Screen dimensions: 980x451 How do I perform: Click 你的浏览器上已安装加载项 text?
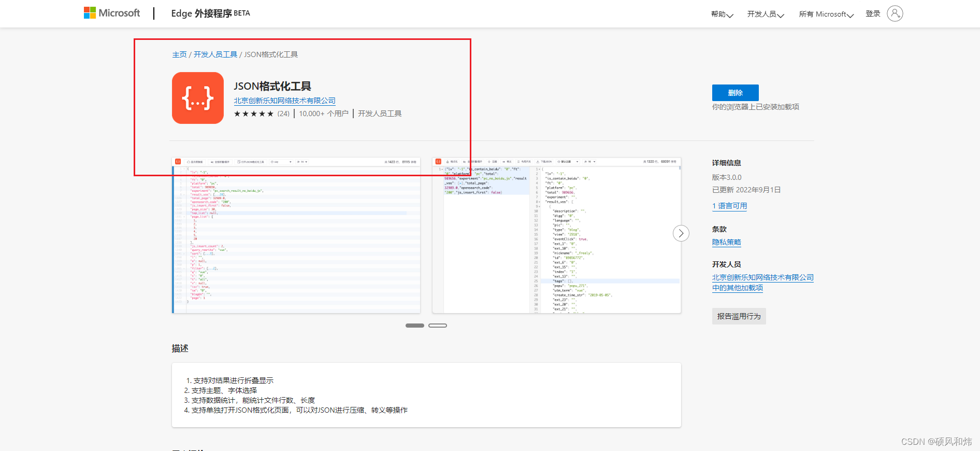click(756, 107)
